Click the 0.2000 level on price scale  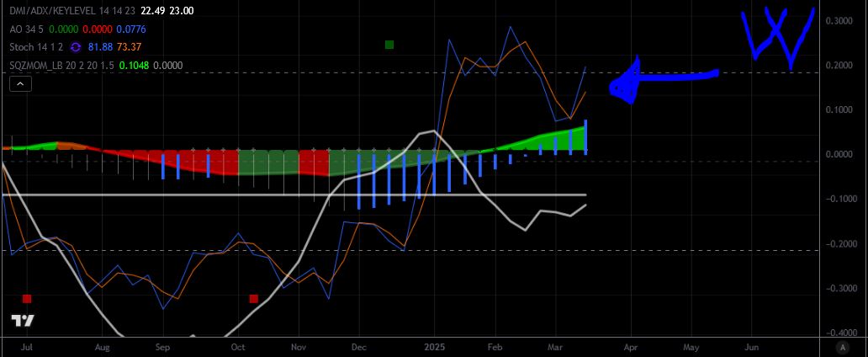(x=838, y=66)
